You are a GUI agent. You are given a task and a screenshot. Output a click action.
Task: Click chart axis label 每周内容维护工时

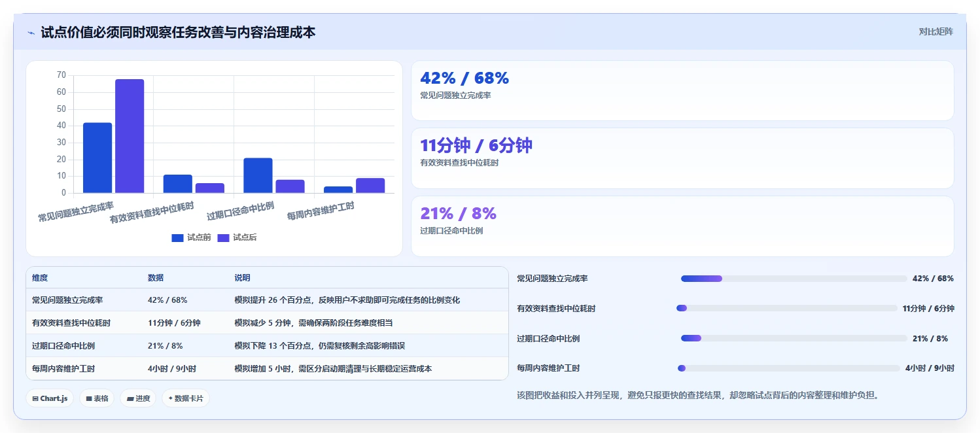(321, 211)
